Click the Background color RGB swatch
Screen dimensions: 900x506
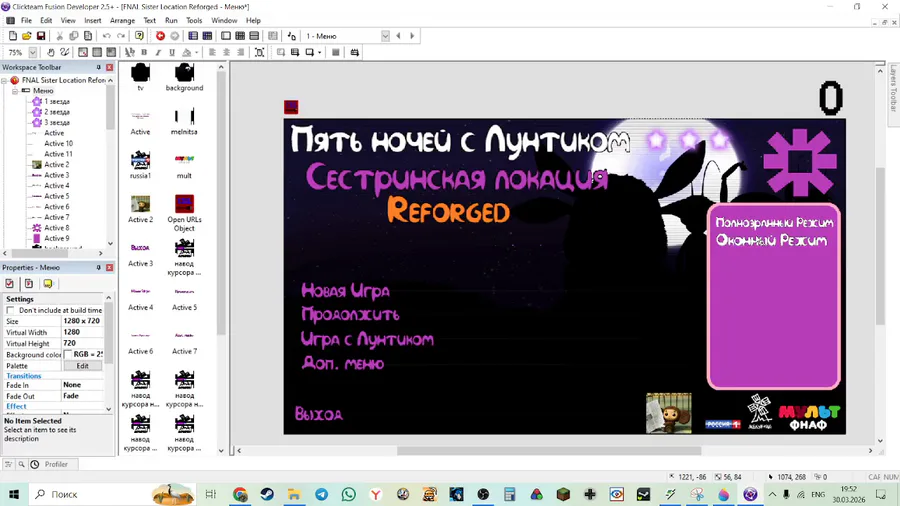pos(68,354)
